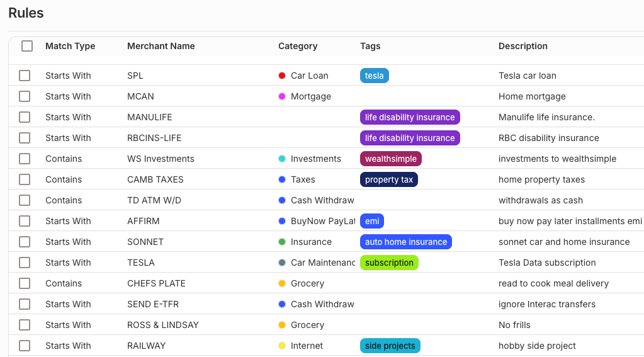
Task: Click the 'hobby side project' description
Action: pyautogui.click(x=537, y=346)
